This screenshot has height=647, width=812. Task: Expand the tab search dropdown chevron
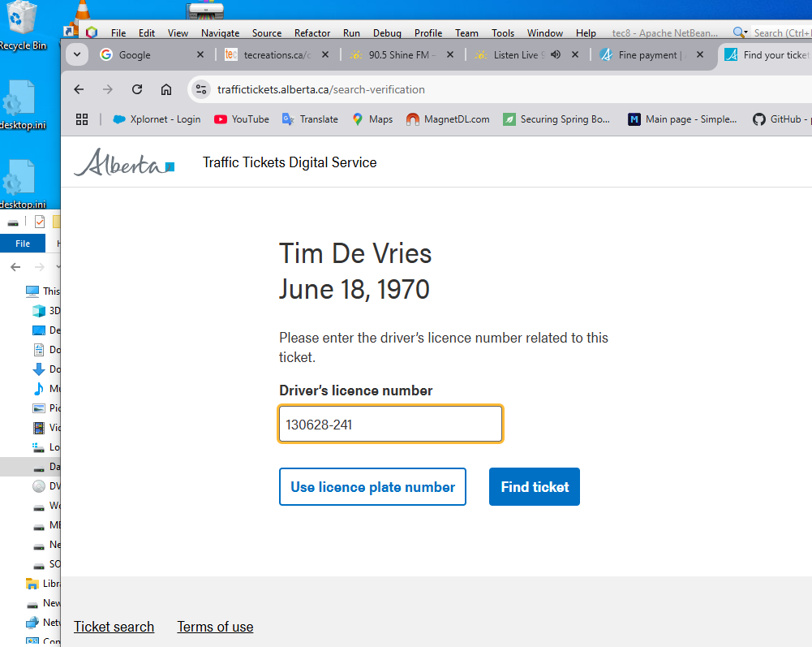click(76, 54)
